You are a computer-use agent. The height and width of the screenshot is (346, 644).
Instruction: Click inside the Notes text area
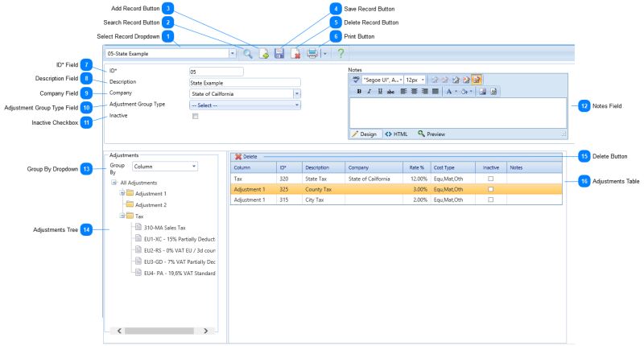pos(458,113)
